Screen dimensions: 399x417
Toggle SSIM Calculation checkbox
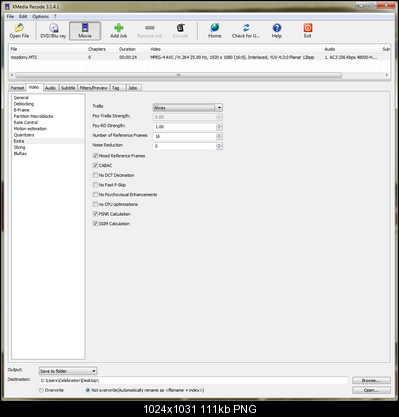95,224
